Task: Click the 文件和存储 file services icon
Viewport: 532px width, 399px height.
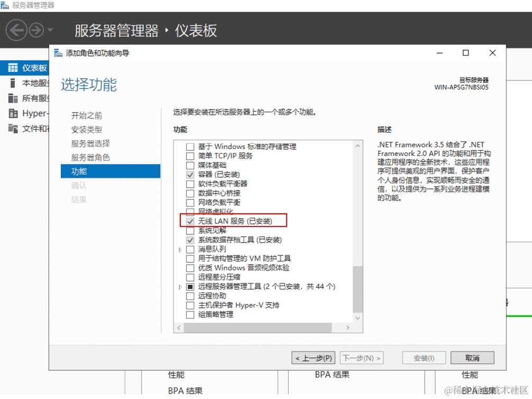Action: pyautogui.click(x=13, y=129)
